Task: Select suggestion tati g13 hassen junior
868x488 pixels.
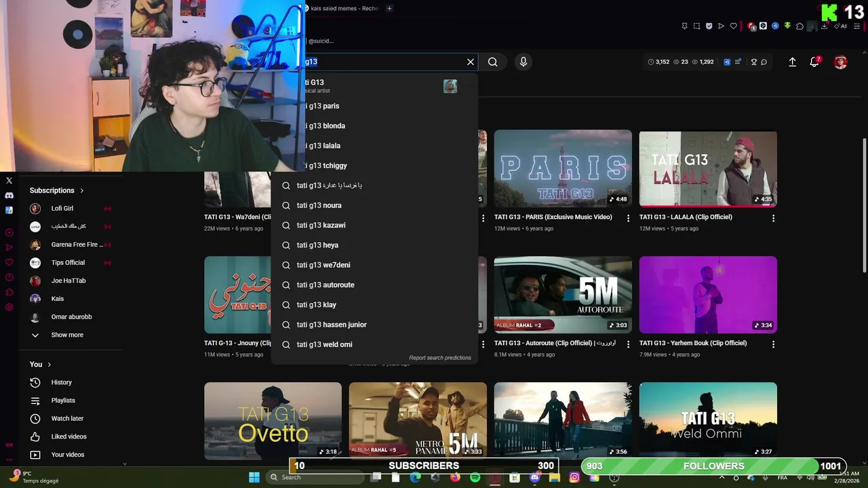Action: coord(374,325)
